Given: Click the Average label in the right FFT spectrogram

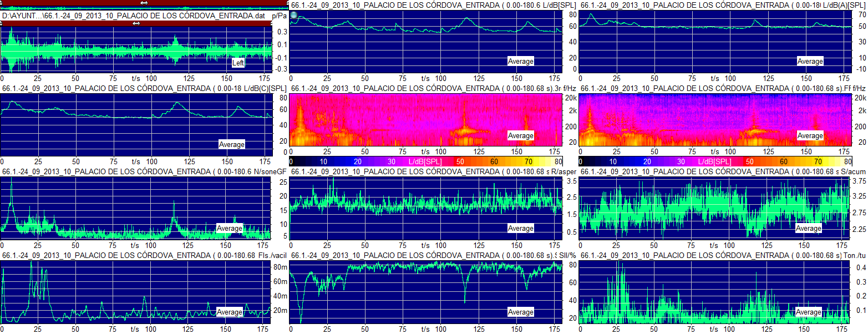Looking at the screenshot, I should tap(810, 136).
